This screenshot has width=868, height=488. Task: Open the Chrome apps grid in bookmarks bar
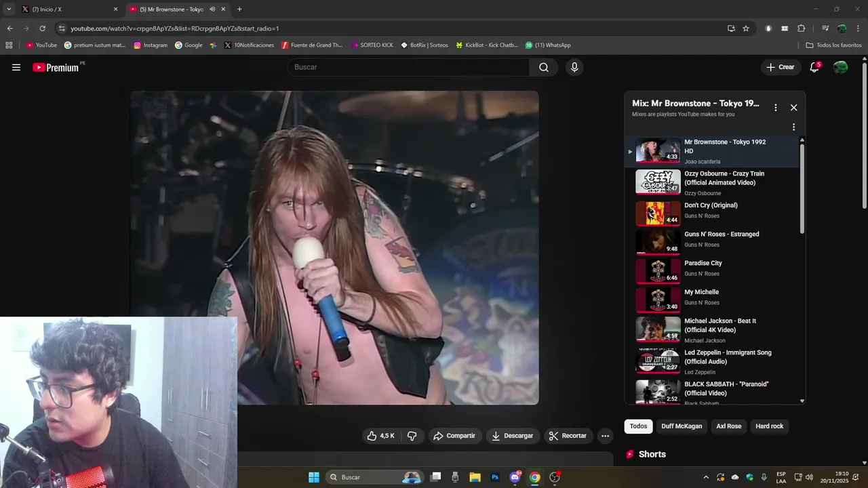coord(9,45)
